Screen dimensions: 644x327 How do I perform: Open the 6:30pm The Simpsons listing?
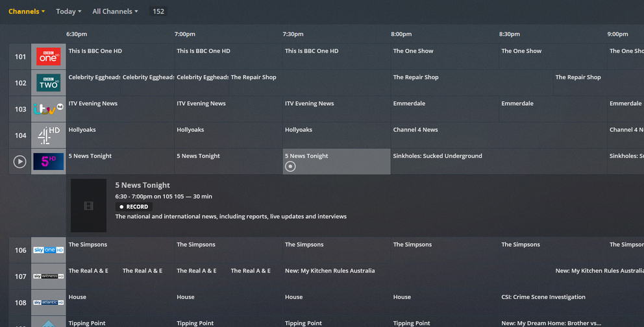point(120,250)
